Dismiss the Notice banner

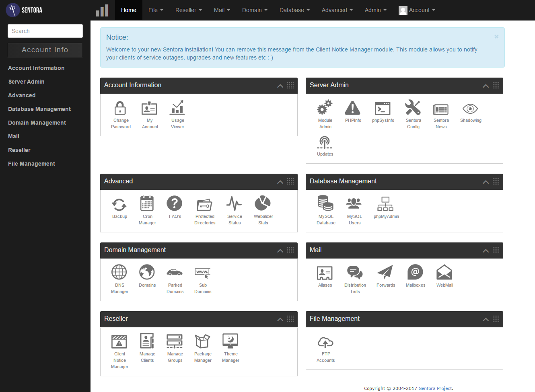click(x=496, y=37)
